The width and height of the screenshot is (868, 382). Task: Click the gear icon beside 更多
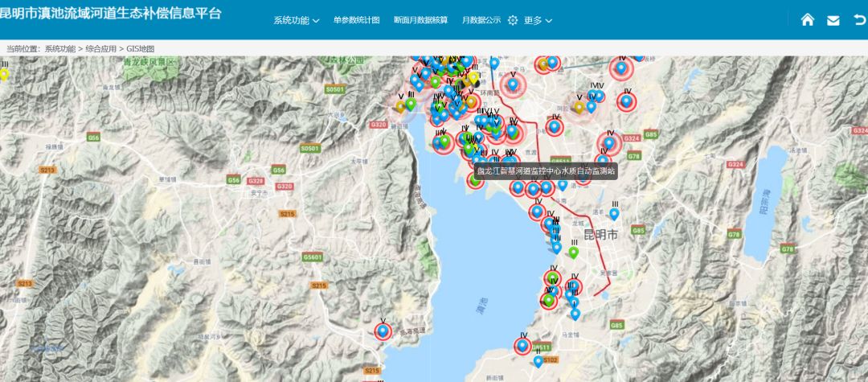pyautogui.click(x=513, y=20)
